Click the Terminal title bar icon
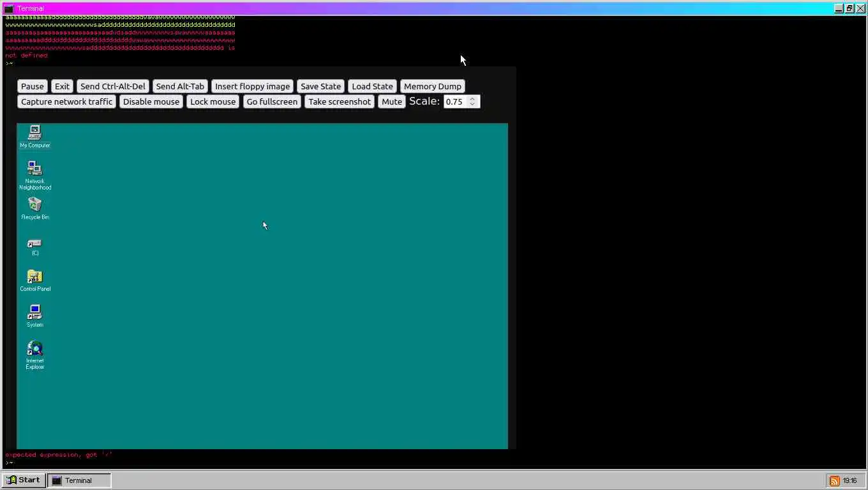 pos(9,9)
